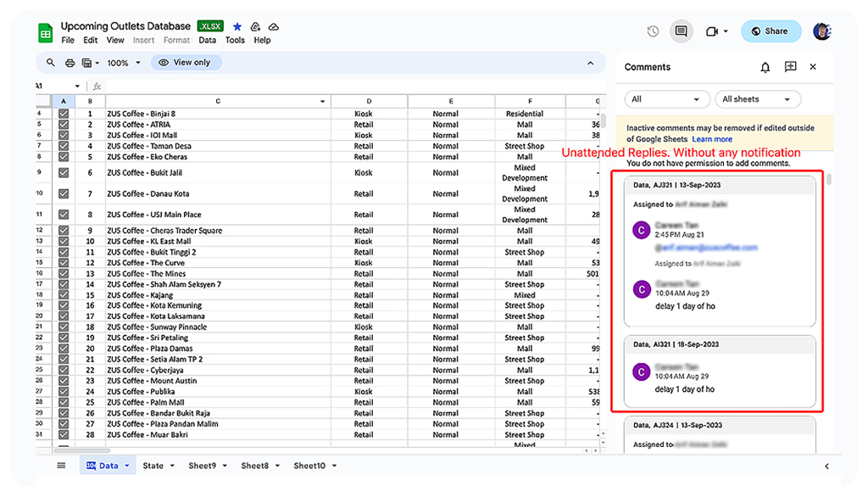Open the Data, AI321 18-Sep-2023 comment
868x497 pixels.
(720, 371)
